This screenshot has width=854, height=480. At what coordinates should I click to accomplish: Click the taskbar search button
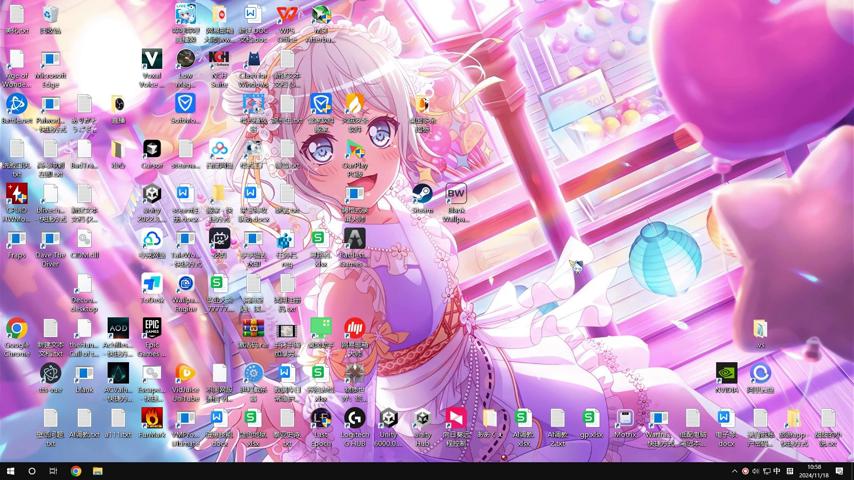32,471
